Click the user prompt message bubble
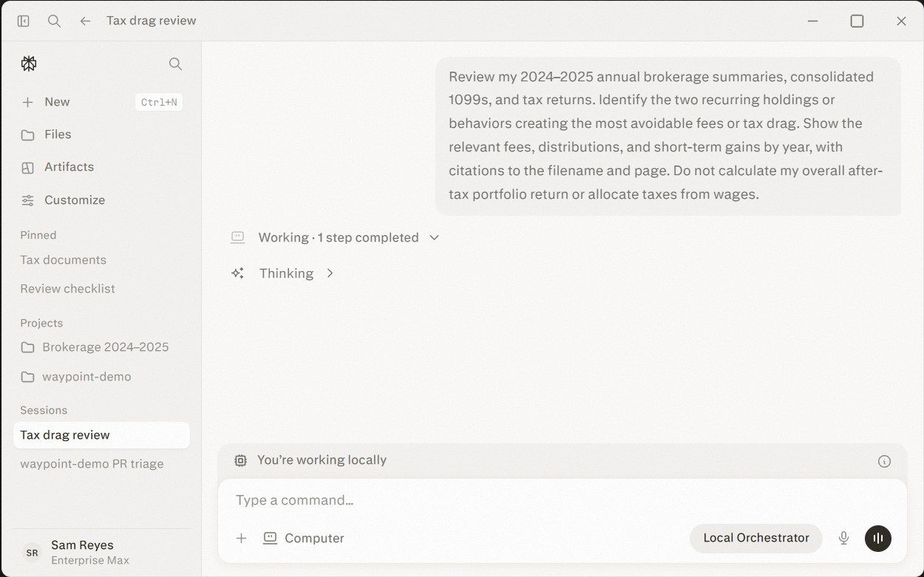The height and width of the screenshot is (577, 924). click(668, 136)
